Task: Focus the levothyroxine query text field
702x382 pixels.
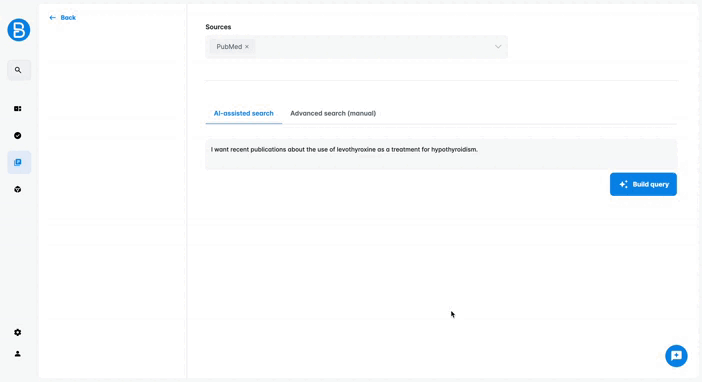Action: coord(441,154)
